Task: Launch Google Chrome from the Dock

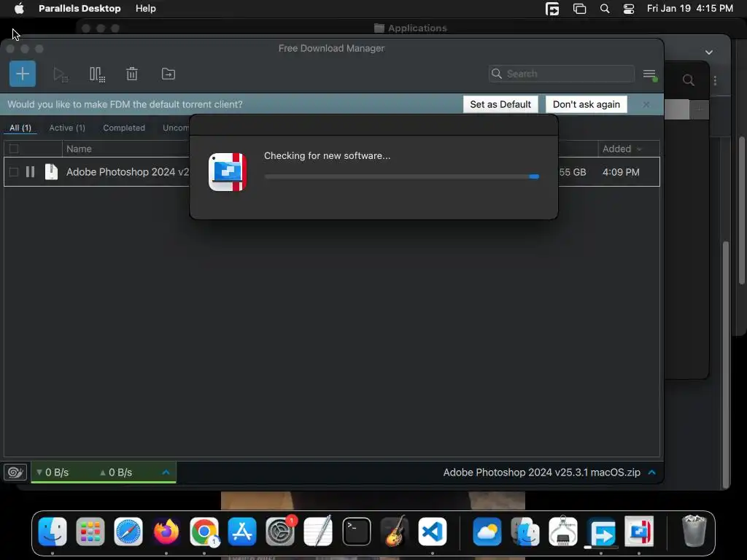Action: (204, 532)
